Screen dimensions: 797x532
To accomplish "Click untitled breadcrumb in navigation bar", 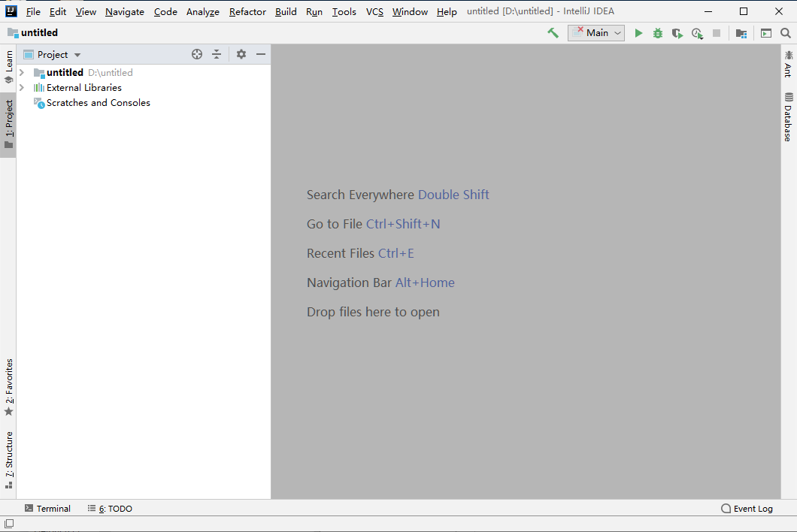I will [x=33, y=33].
